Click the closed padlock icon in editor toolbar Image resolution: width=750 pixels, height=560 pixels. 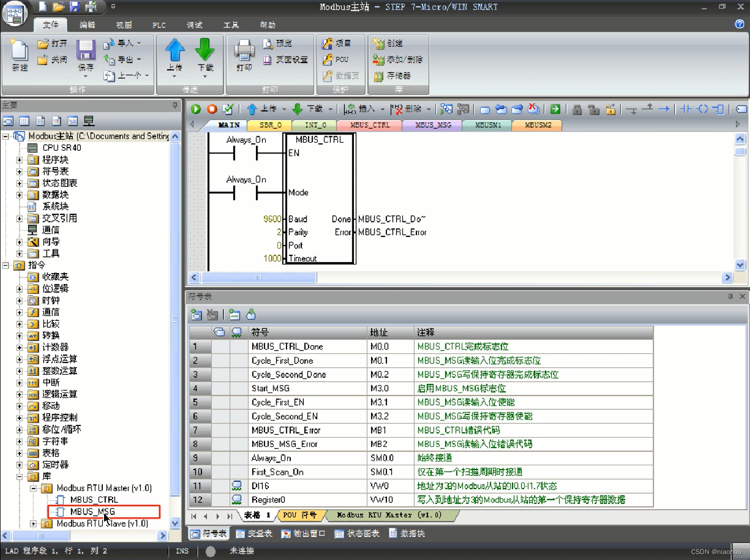coord(577,109)
